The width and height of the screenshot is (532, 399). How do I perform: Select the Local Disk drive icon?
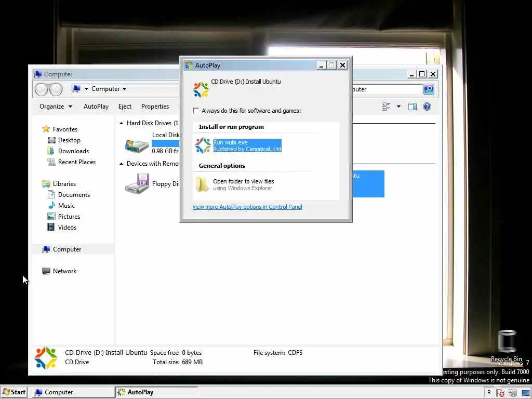[x=137, y=145]
